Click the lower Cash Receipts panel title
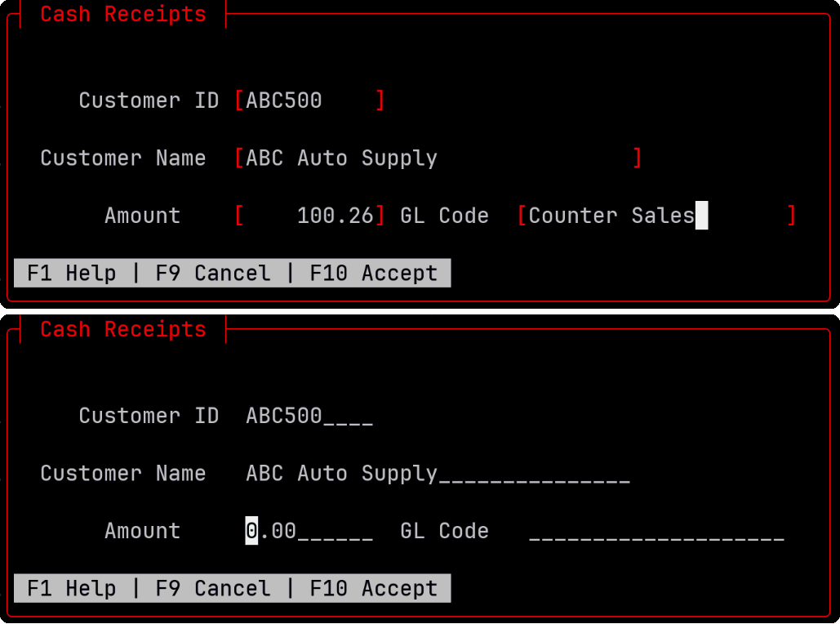Image resolution: width=840 pixels, height=624 pixels. (123, 329)
